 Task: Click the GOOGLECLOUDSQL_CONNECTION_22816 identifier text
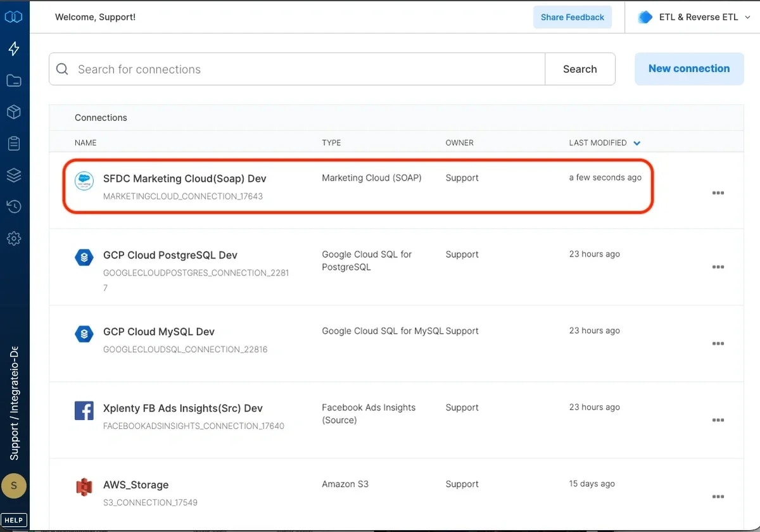pyautogui.click(x=186, y=350)
